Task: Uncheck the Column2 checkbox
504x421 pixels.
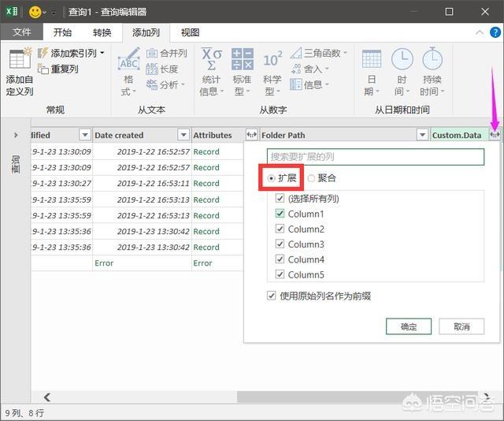Action: click(x=280, y=229)
